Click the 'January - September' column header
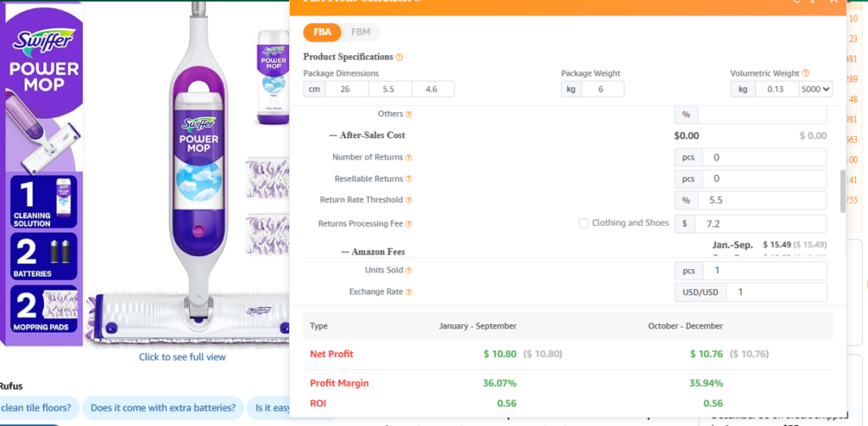 [x=478, y=326]
